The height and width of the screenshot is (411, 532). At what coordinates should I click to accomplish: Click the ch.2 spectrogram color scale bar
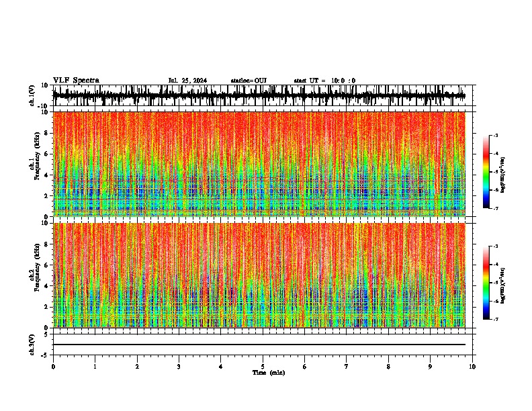[486, 283]
